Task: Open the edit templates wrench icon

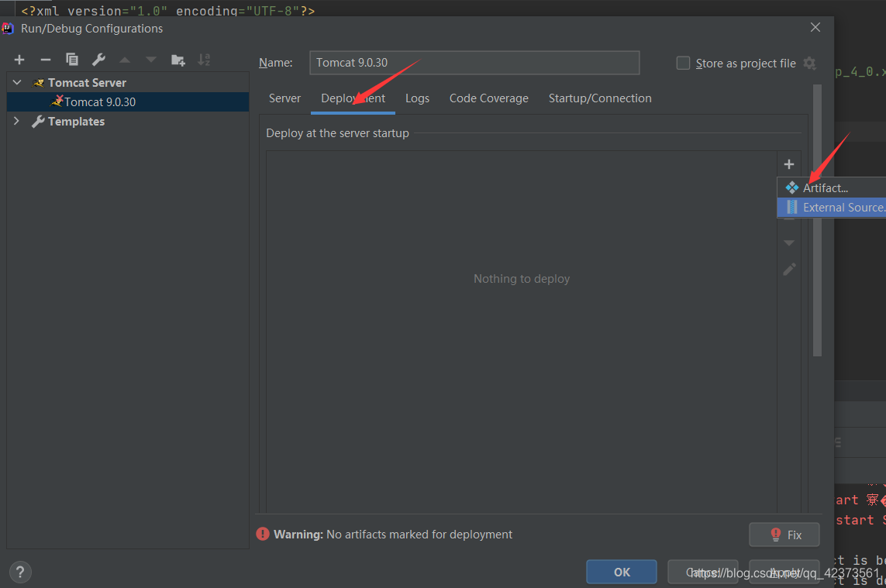Action: (x=98, y=60)
